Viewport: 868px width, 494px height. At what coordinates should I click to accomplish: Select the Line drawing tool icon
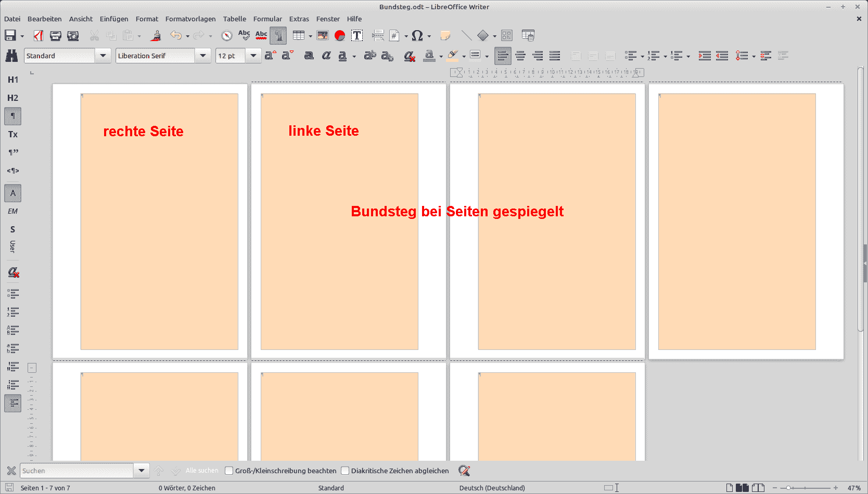click(467, 35)
